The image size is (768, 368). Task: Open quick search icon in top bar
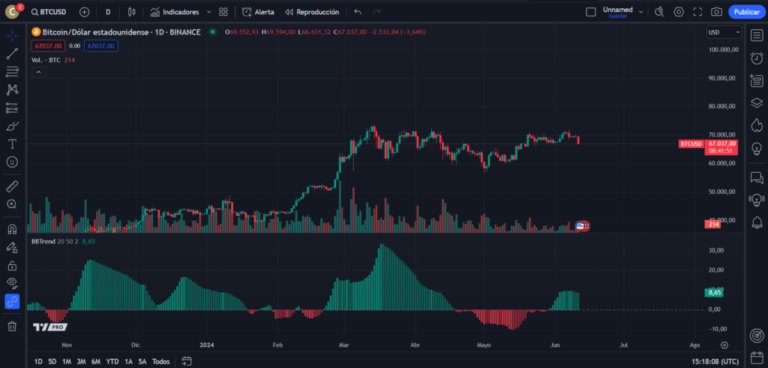coord(660,12)
